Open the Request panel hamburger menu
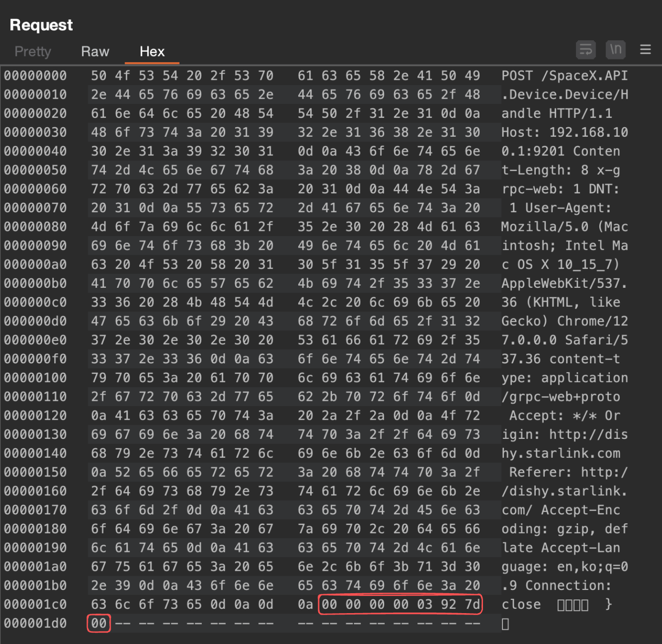The image size is (662, 644). pyautogui.click(x=645, y=50)
